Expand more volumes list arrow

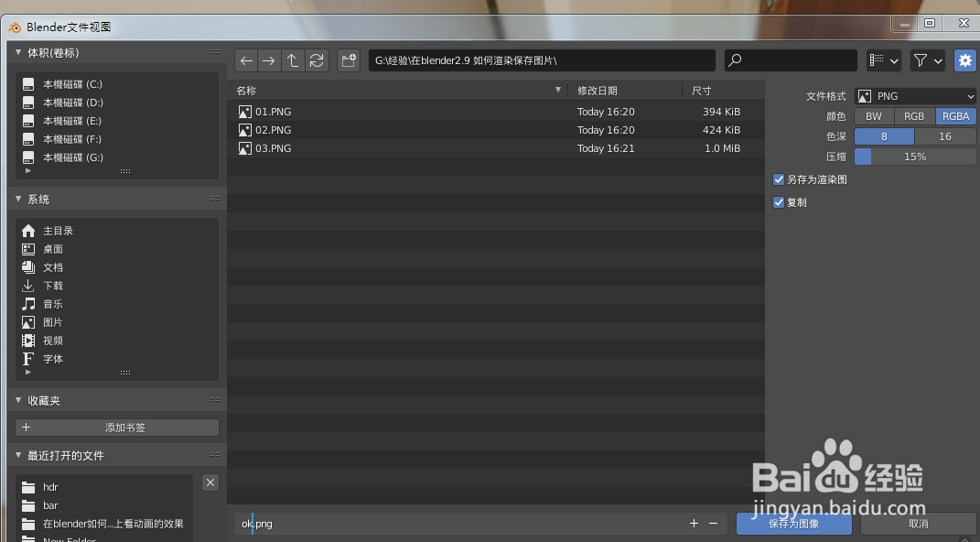pyautogui.click(x=28, y=170)
